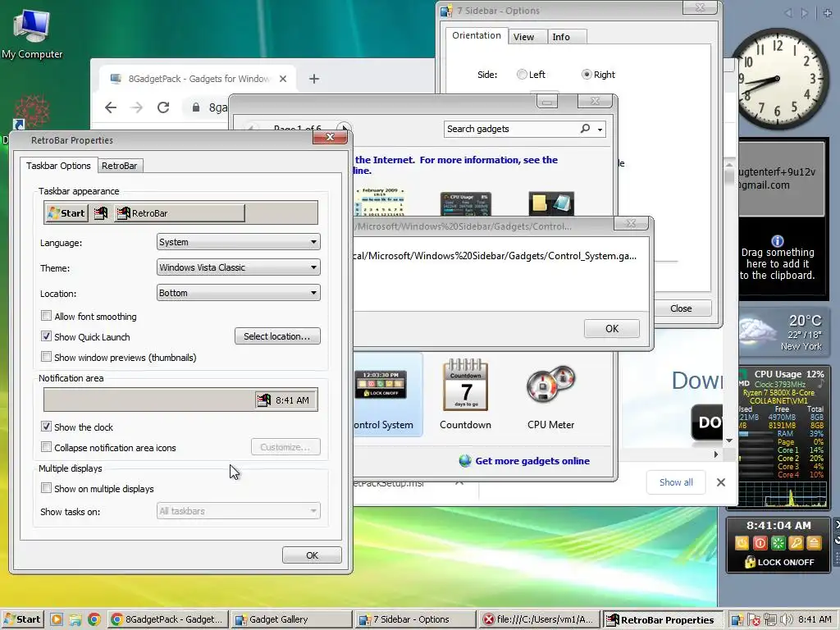Switch to 7 Sidebar - Options taskbar button
The height and width of the screenshot is (630, 840).
(x=415, y=620)
